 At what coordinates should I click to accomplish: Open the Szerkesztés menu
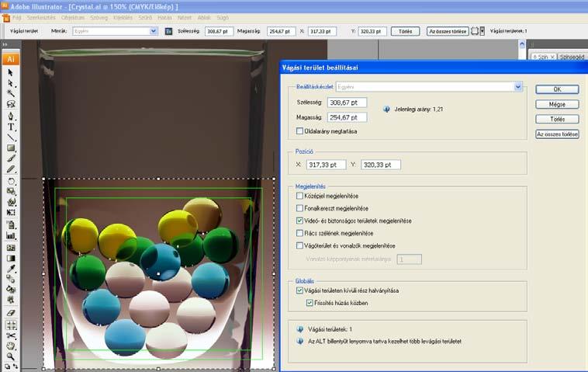click(41, 18)
